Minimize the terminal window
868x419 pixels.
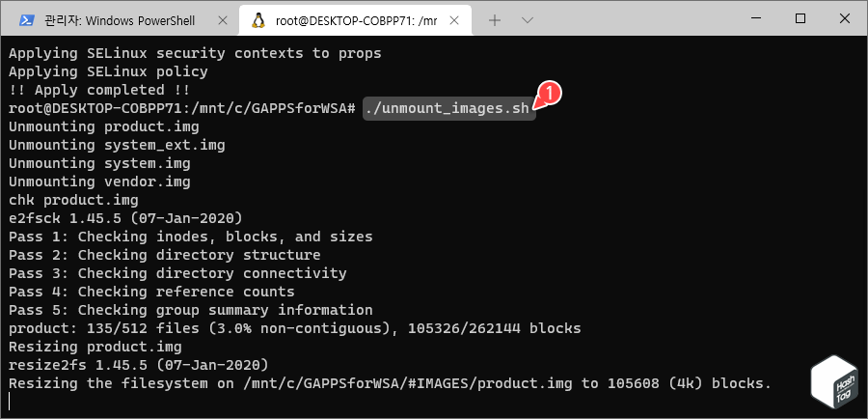pos(755,18)
